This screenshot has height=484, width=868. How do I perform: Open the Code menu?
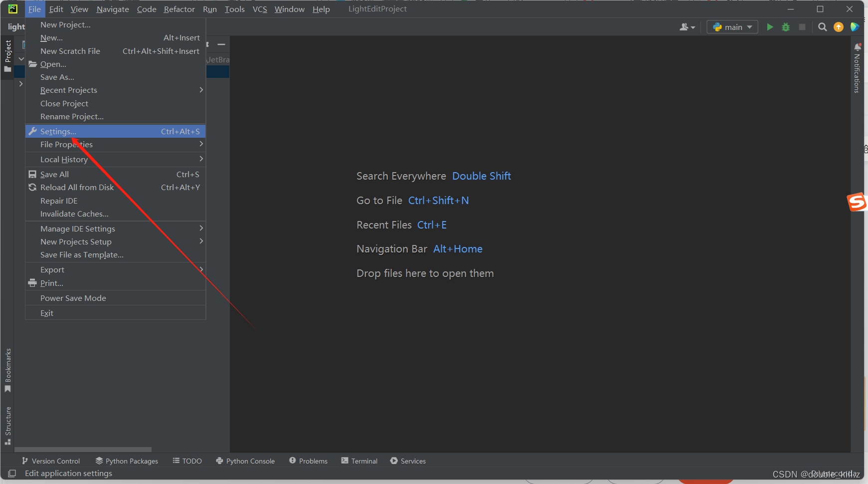click(x=147, y=9)
